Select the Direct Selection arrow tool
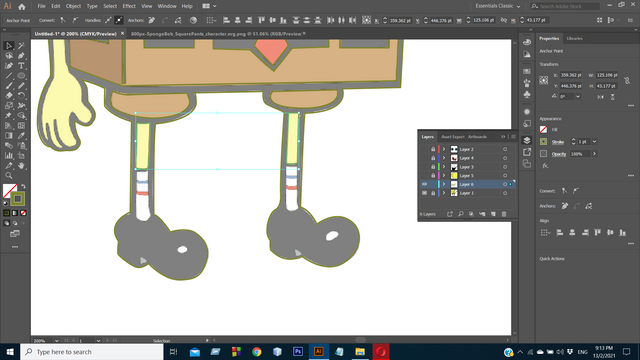 (9, 46)
